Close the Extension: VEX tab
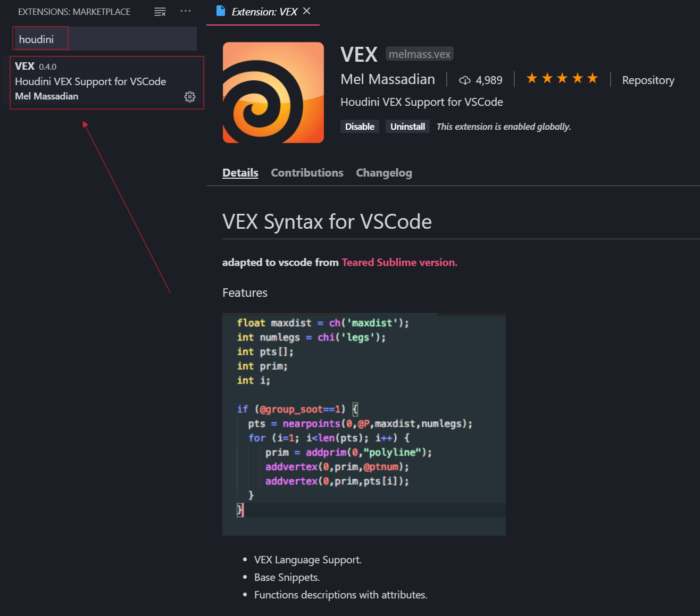This screenshot has width=700, height=616. coord(307,11)
